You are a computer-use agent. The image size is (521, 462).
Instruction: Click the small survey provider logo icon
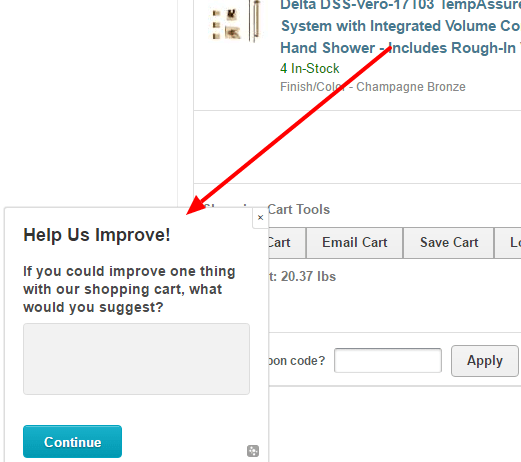253,451
